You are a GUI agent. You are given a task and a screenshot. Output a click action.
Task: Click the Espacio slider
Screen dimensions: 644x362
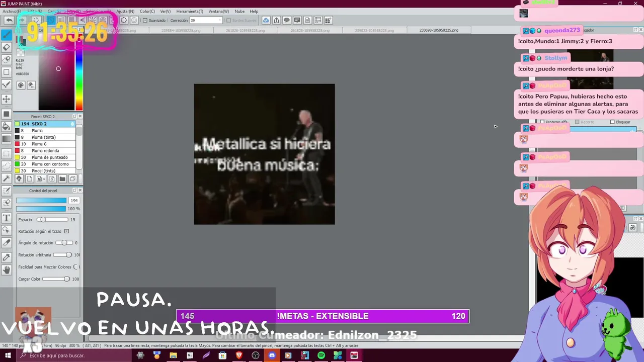pos(52,220)
